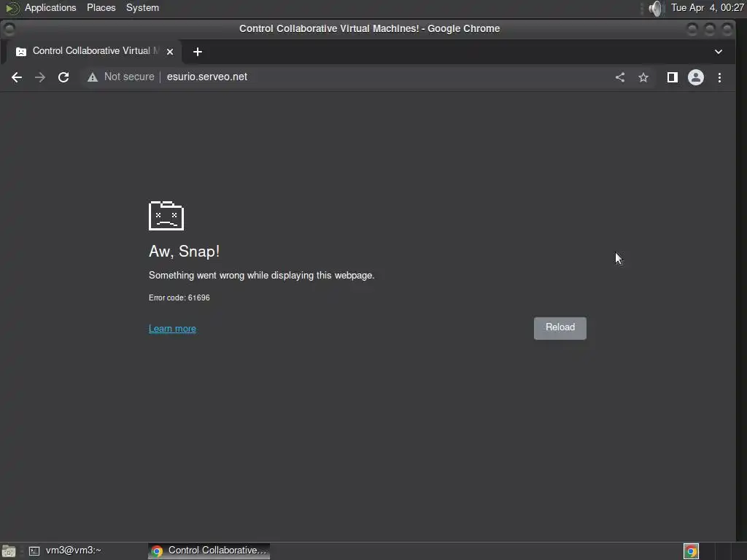
Task: Click the volume speaker icon in the top panel
Action: (656, 8)
